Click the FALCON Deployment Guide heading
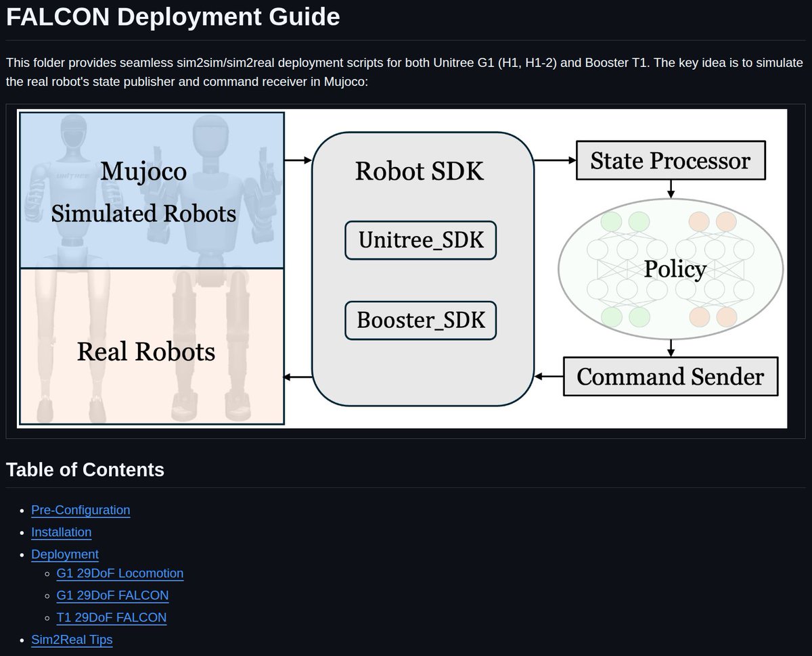Image resolution: width=812 pixels, height=656 pixels. point(173,17)
